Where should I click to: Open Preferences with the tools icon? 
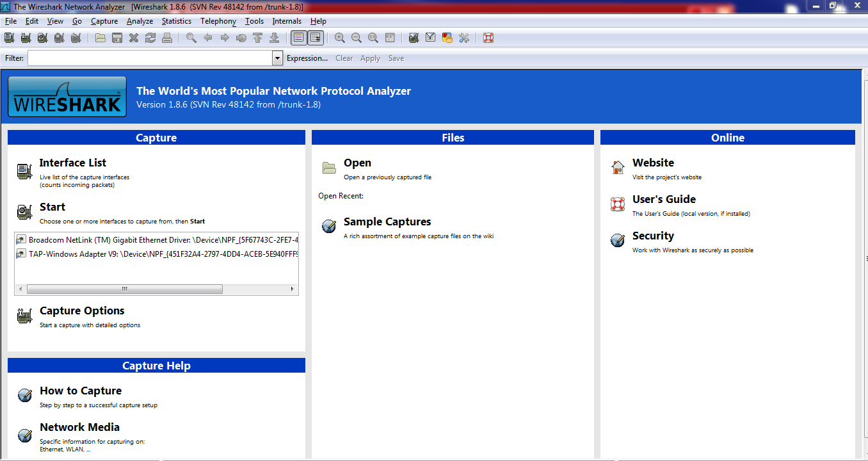pos(464,38)
